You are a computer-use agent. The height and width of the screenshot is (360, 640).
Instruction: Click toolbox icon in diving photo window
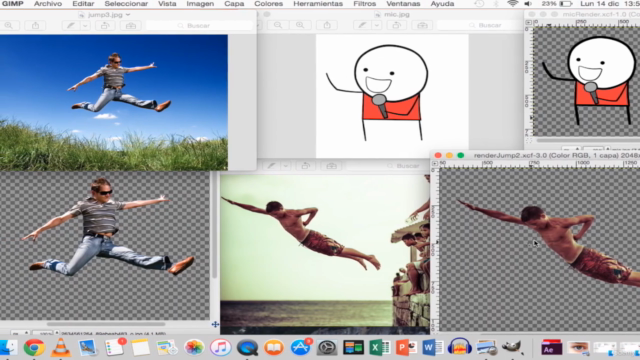pyautogui.click(x=331, y=166)
